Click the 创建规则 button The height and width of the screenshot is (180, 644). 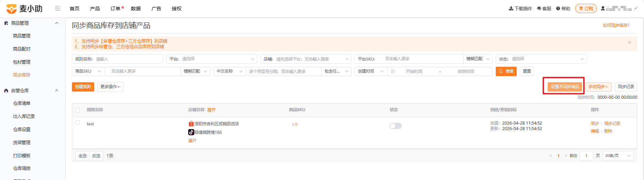[83, 87]
